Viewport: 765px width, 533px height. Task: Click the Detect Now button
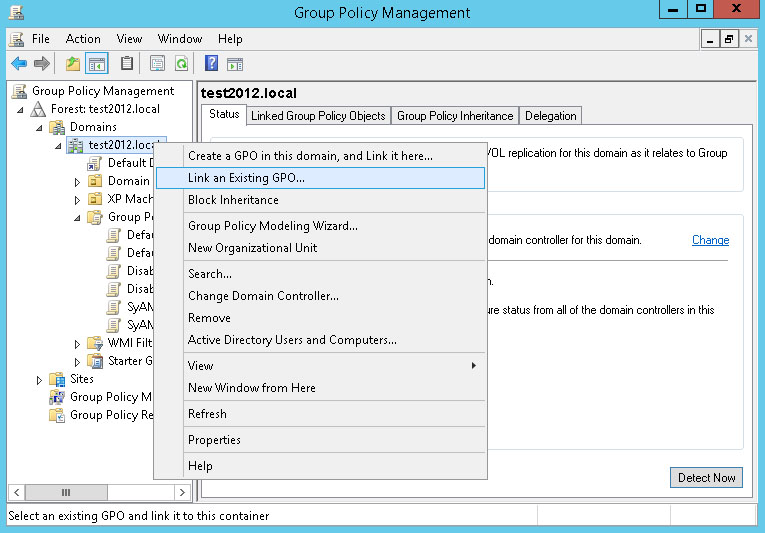(706, 478)
